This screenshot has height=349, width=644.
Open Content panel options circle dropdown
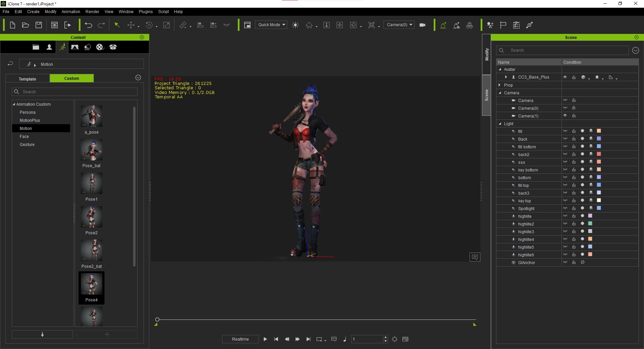click(138, 78)
